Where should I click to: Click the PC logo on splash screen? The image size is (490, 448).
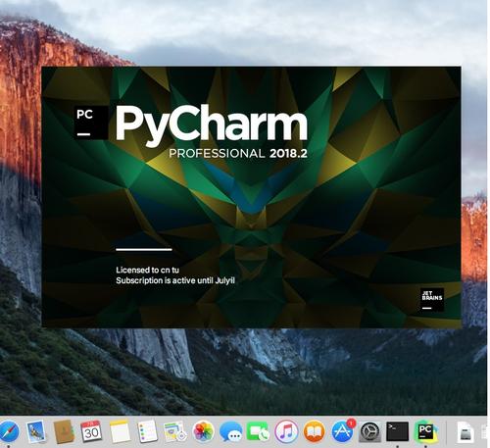pyautogui.click(x=91, y=123)
